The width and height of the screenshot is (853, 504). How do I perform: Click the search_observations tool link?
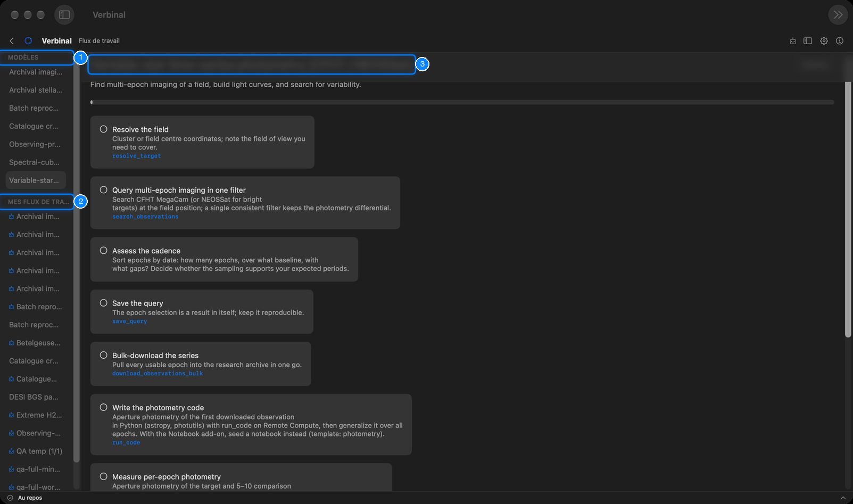145,217
